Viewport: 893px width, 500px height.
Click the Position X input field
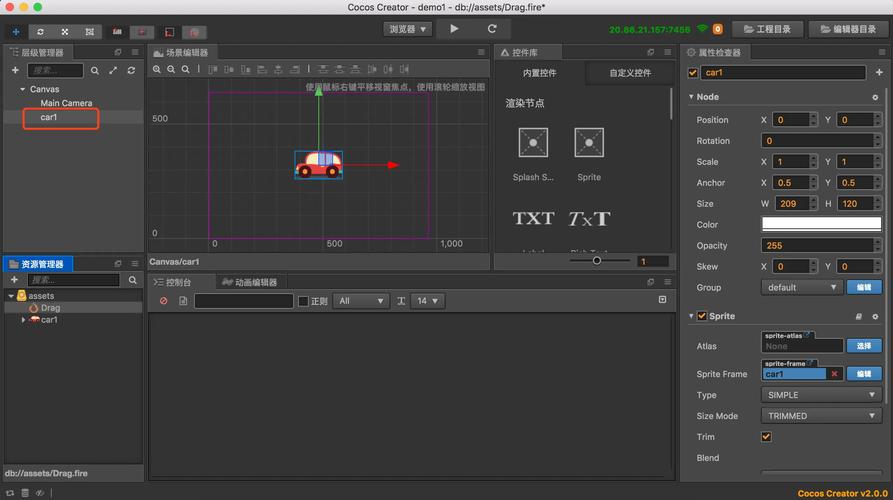point(790,120)
